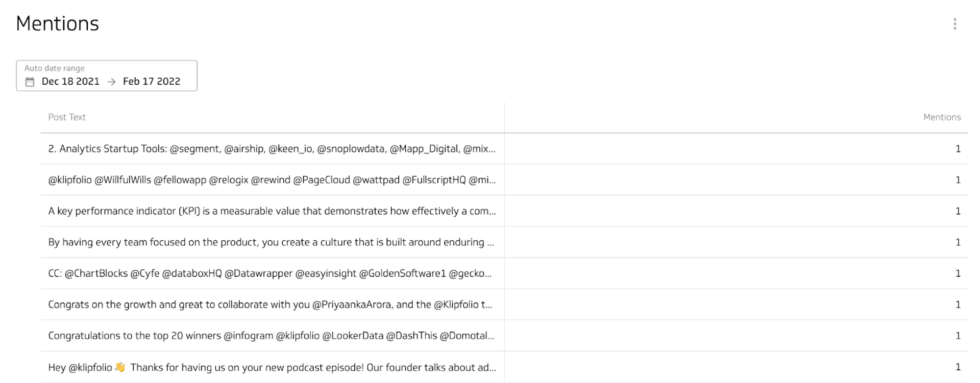Image resolution: width=980 pixels, height=383 pixels.
Task: Select the end date Feb 17 2022
Action: coord(151,81)
